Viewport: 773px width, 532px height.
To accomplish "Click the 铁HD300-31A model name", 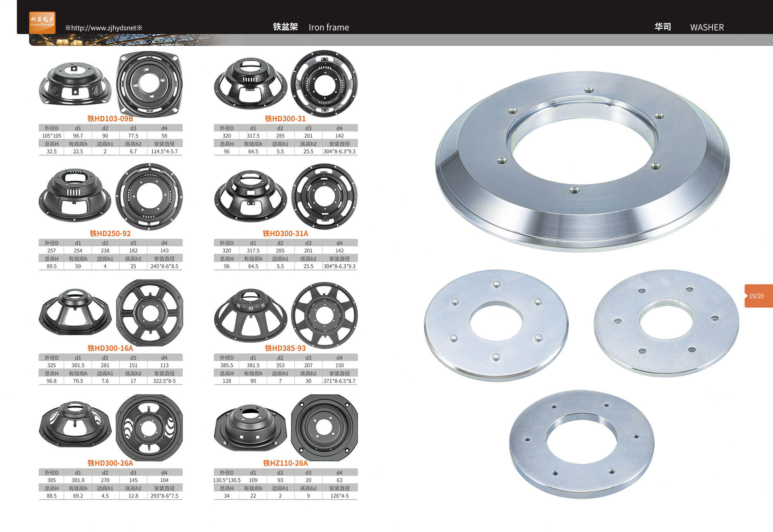I will tap(285, 234).
